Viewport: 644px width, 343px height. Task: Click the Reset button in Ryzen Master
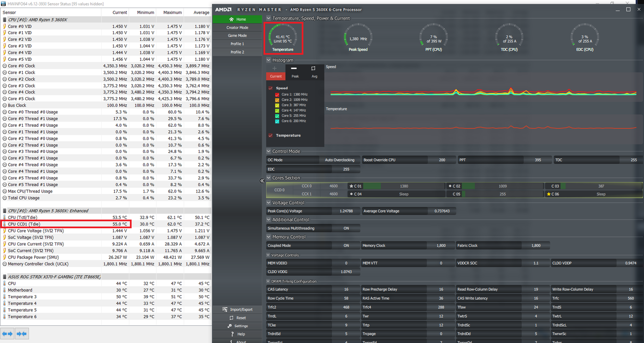(237, 318)
